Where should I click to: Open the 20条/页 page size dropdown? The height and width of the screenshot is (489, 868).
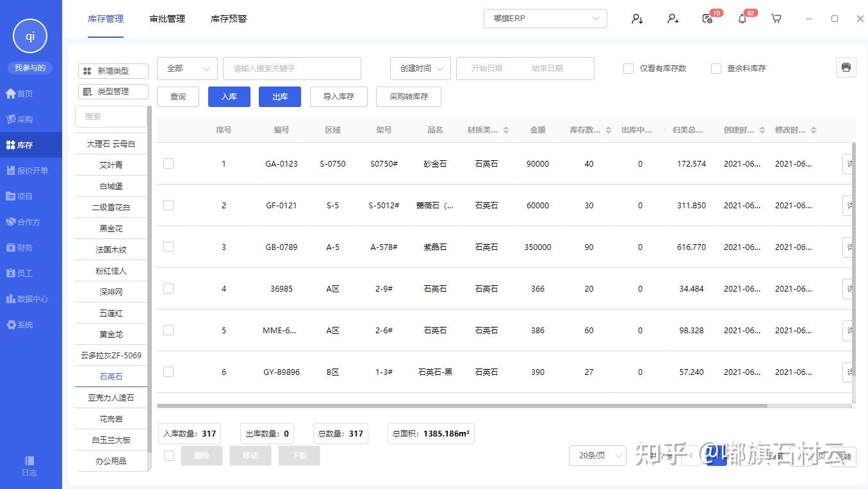(x=598, y=456)
